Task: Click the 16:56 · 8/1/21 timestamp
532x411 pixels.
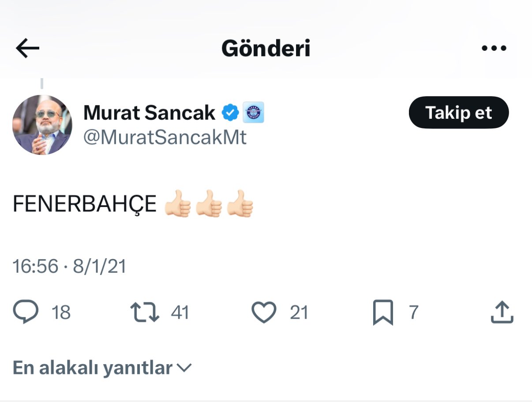Action: point(69,266)
